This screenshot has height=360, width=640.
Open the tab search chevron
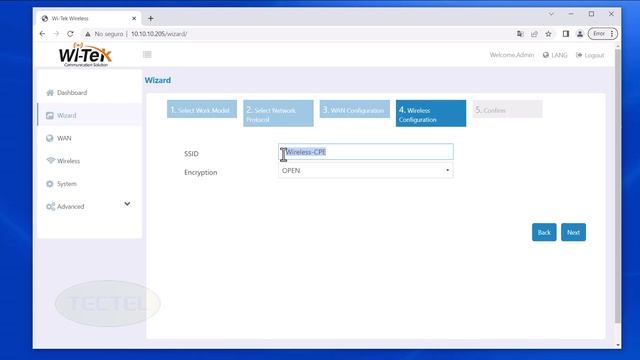(x=551, y=14)
